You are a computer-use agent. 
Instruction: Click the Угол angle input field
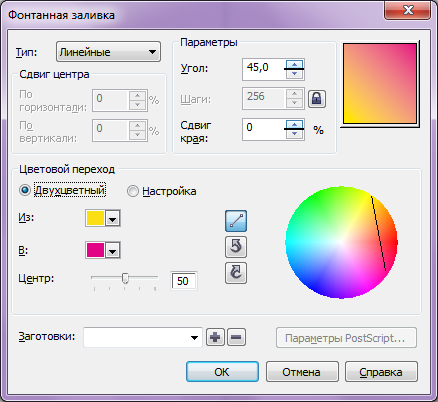tap(264, 69)
